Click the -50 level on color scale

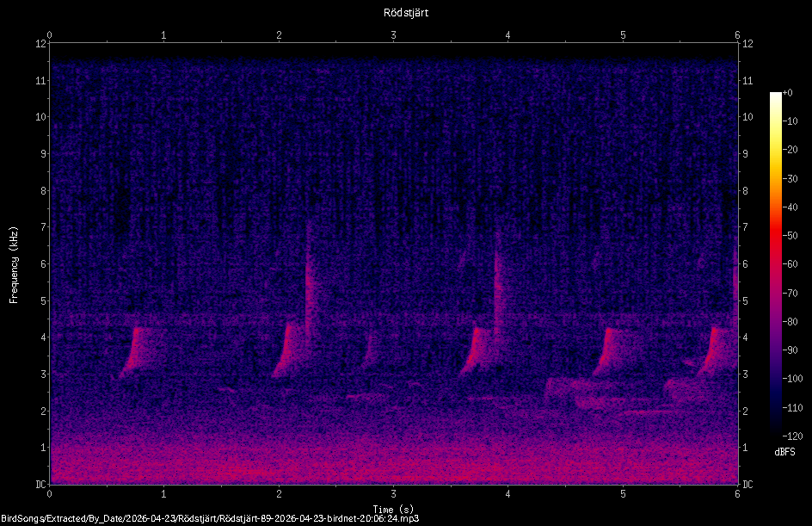coord(790,235)
